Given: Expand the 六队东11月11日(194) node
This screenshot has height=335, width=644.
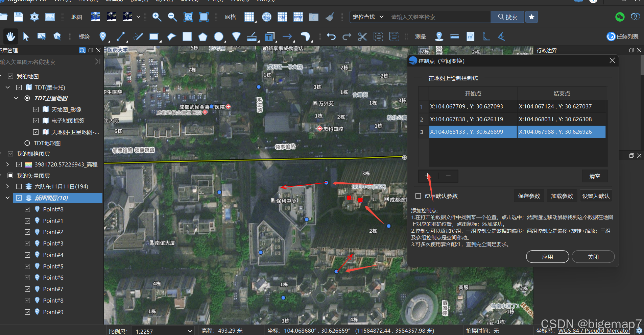Looking at the screenshot, I should [8, 186].
